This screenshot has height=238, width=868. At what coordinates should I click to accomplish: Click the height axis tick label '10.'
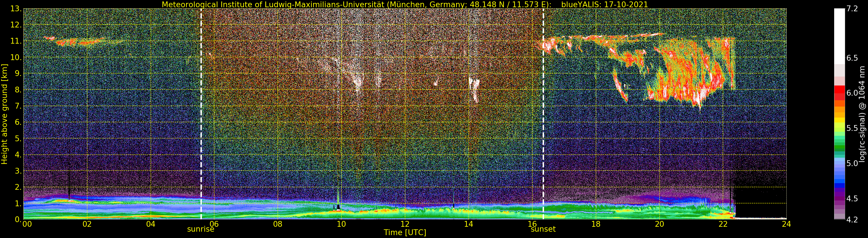point(16,57)
